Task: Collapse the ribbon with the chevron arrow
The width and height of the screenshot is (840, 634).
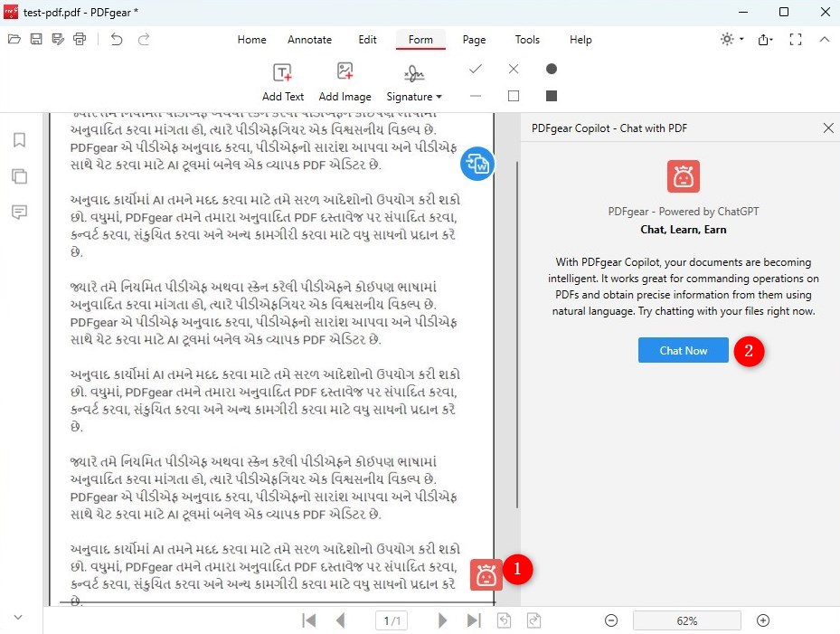Action: coord(824,40)
